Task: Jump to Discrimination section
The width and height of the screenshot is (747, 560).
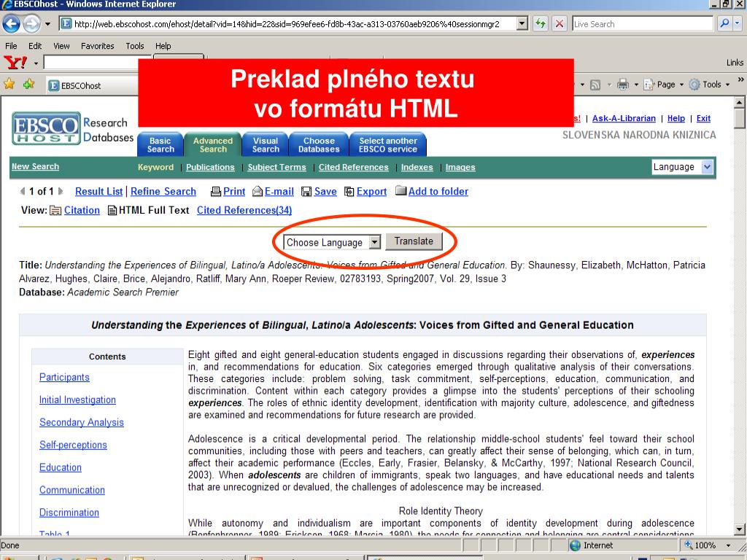Action: click(x=69, y=513)
